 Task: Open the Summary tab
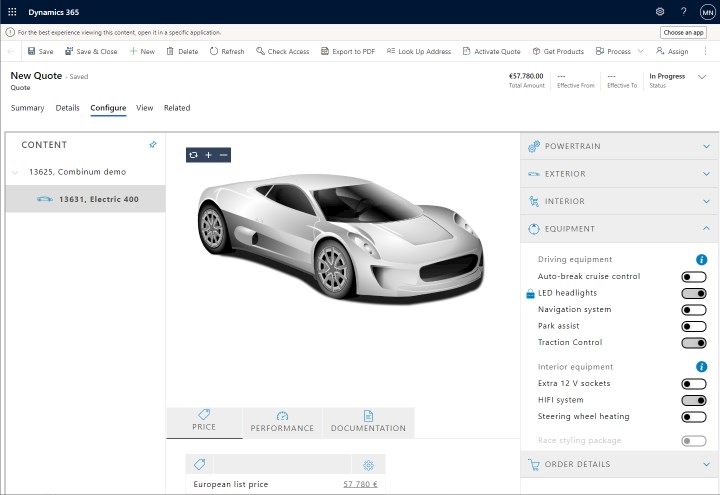[x=27, y=108]
